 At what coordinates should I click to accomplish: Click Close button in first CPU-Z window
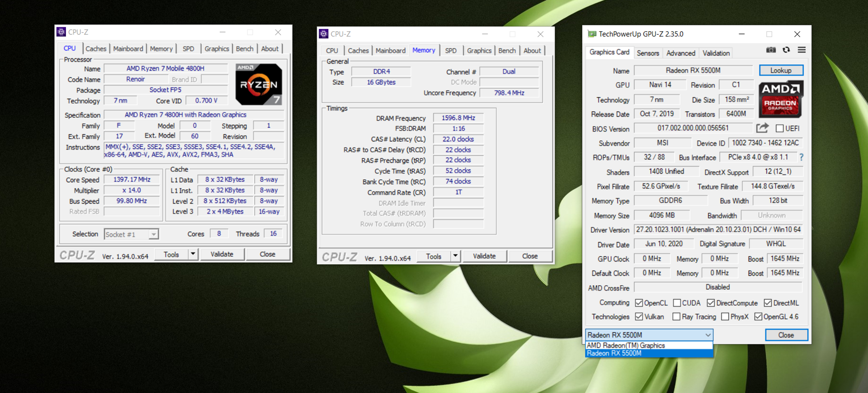[268, 254]
